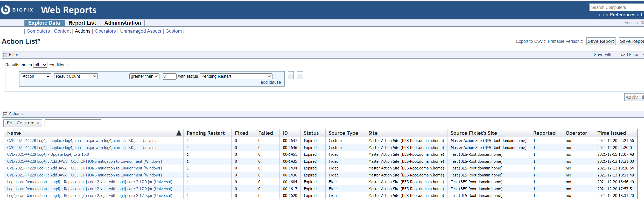This screenshot has width=644, height=199.
Task: Open the Administration tab
Action: (123, 23)
